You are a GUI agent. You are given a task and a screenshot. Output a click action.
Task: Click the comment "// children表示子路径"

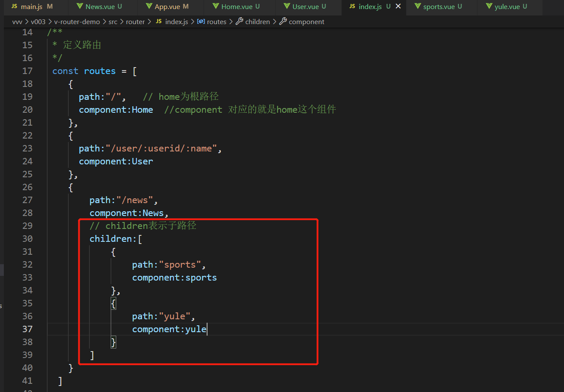point(143,225)
